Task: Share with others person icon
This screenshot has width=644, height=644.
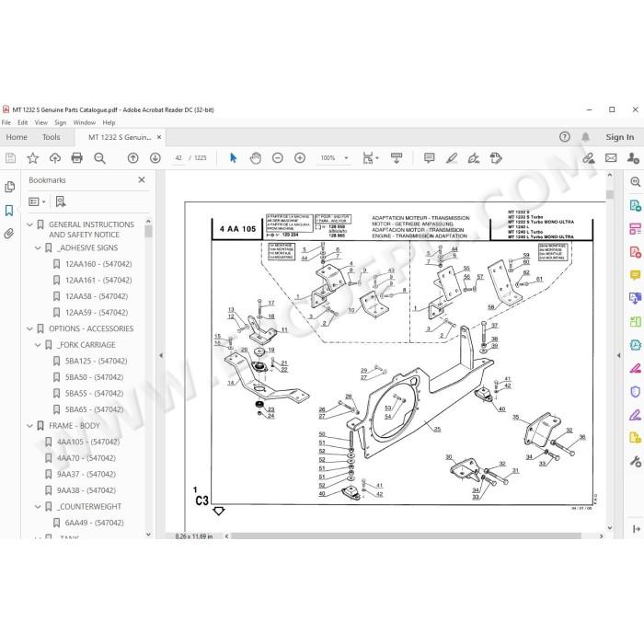Action: (633, 158)
